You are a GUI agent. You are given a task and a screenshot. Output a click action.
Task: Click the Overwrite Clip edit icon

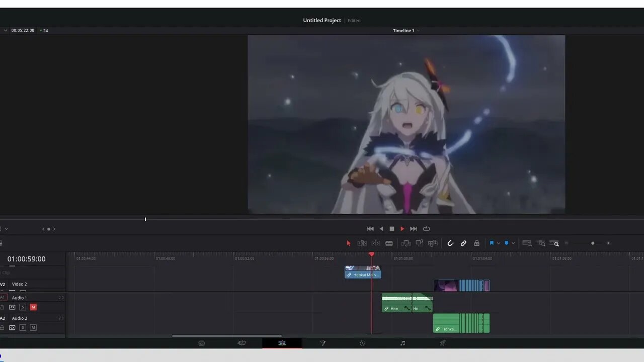tap(420, 243)
